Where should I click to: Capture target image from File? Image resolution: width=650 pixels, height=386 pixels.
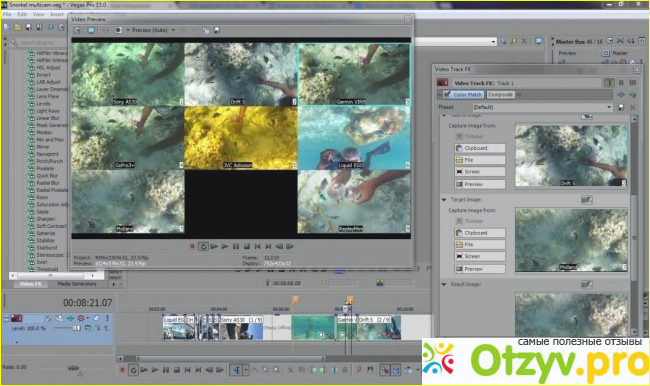(480, 245)
